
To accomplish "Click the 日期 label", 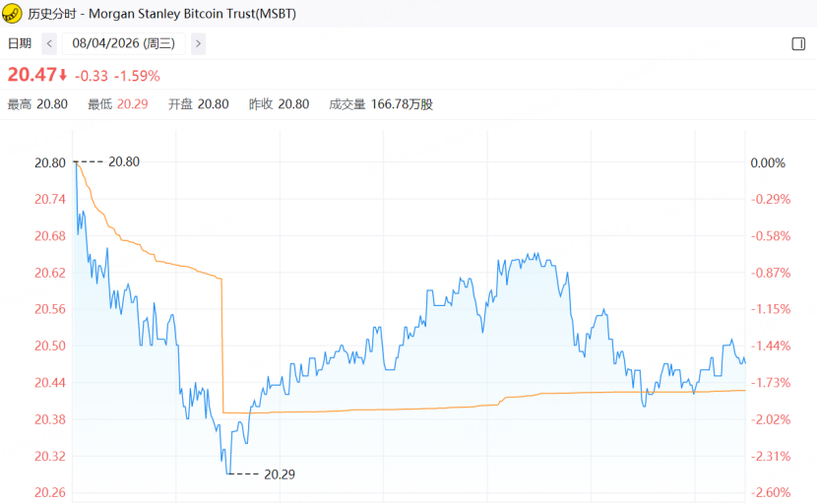I will coord(20,43).
